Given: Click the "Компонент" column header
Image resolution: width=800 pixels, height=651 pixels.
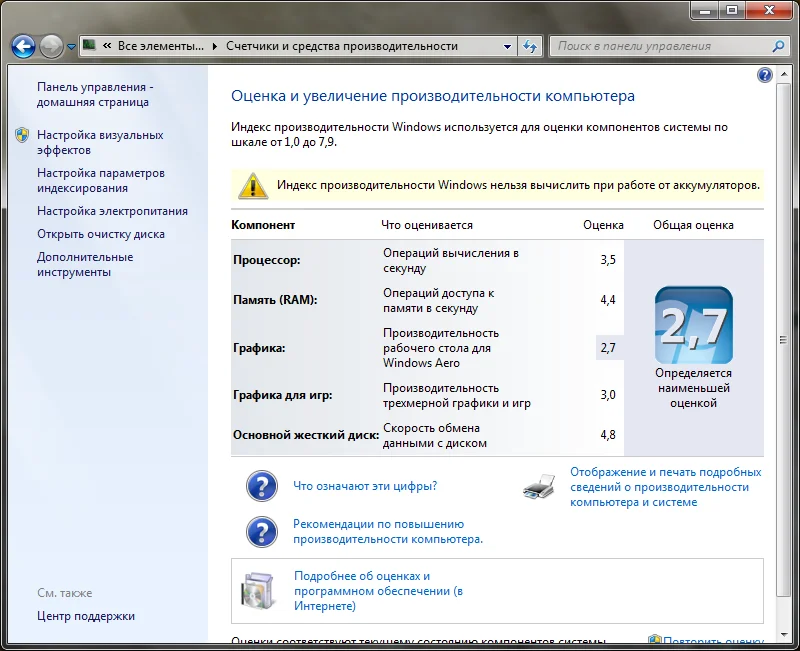Looking at the screenshot, I should tap(263, 225).
